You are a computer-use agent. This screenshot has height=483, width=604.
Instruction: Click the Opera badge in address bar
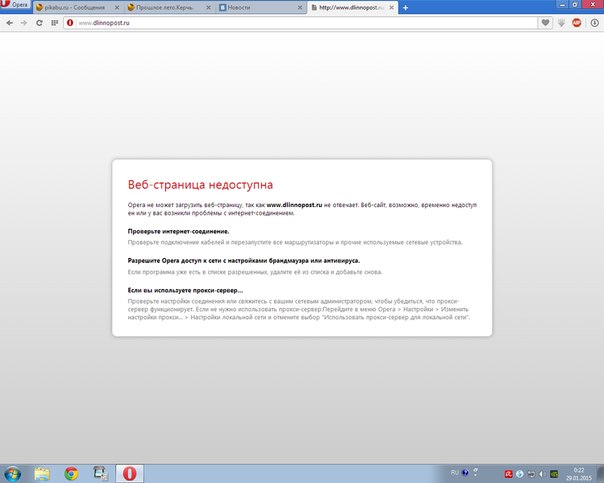[70, 23]
